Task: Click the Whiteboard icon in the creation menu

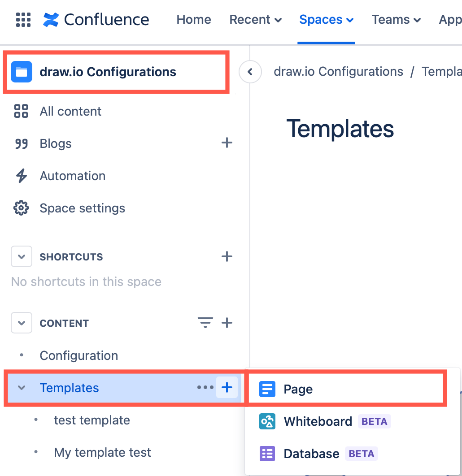Action: [x=267, y=421]
